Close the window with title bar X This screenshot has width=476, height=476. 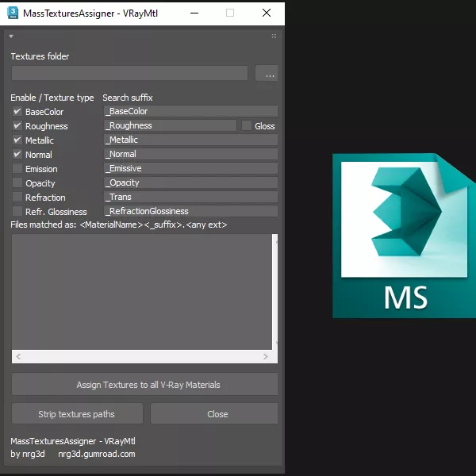tap(267, 13)
